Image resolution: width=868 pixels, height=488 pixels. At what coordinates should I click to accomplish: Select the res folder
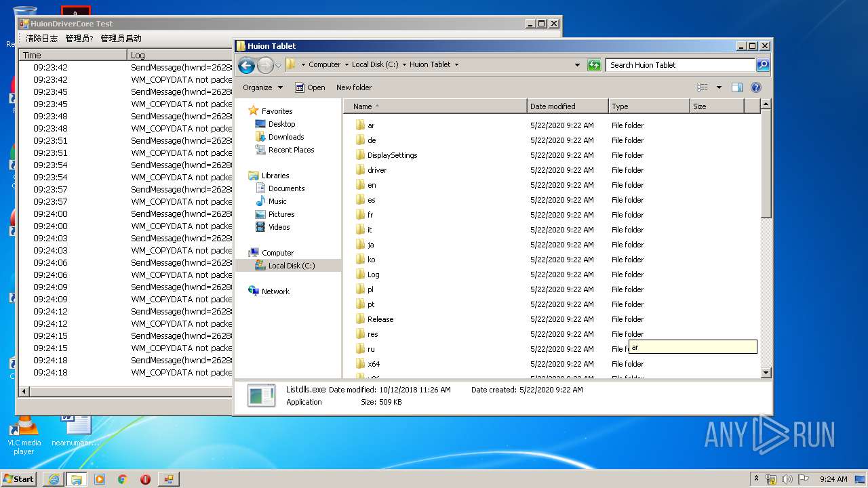tap(372, 334)
